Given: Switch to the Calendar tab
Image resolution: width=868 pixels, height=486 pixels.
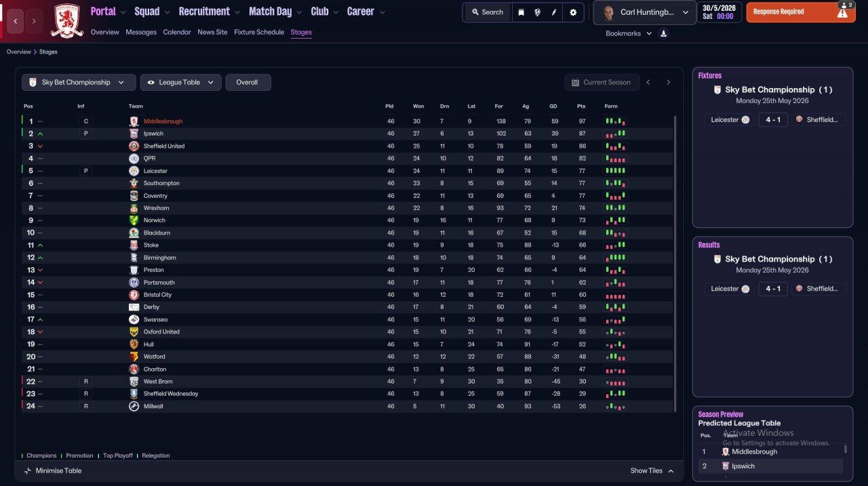Looking at the screenshot, I should coord(177,32).
